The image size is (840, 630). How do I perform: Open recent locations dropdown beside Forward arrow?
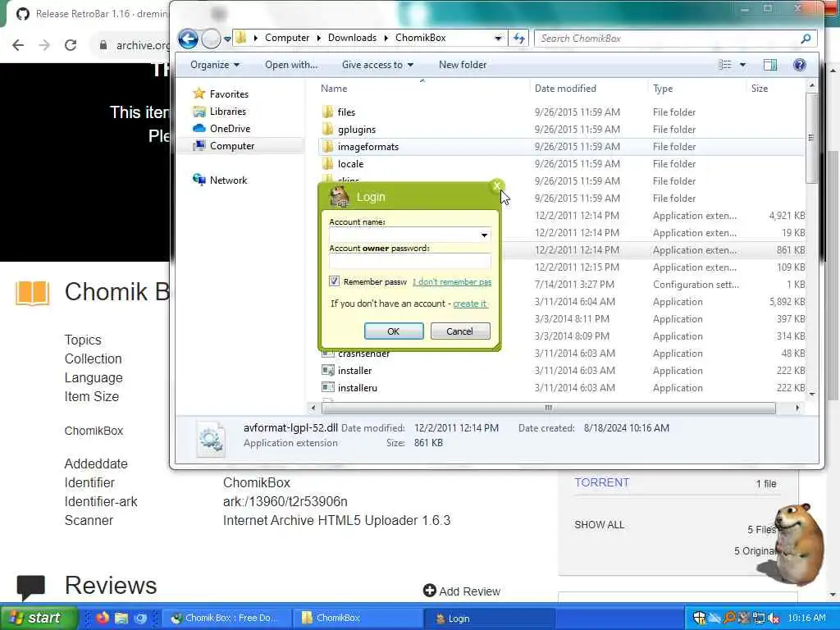click(x=227, y=39)
